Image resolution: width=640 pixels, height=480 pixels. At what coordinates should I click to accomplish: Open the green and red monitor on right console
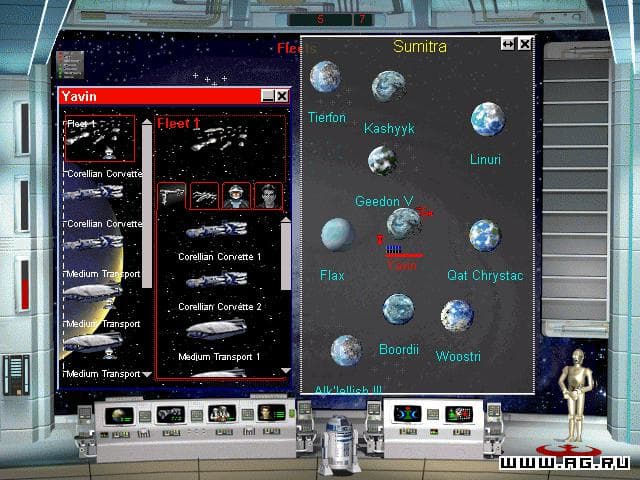pyautogui.click(x=459, y=415)
